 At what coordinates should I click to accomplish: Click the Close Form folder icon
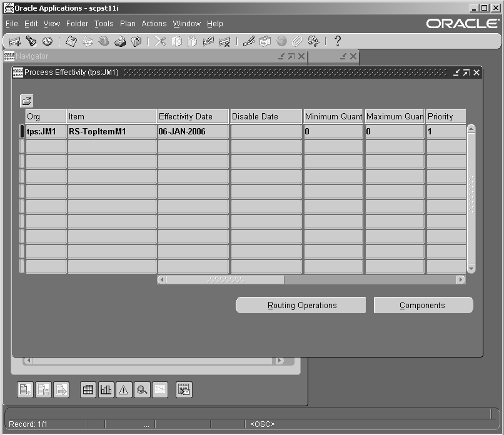click(x=136, y=41)
